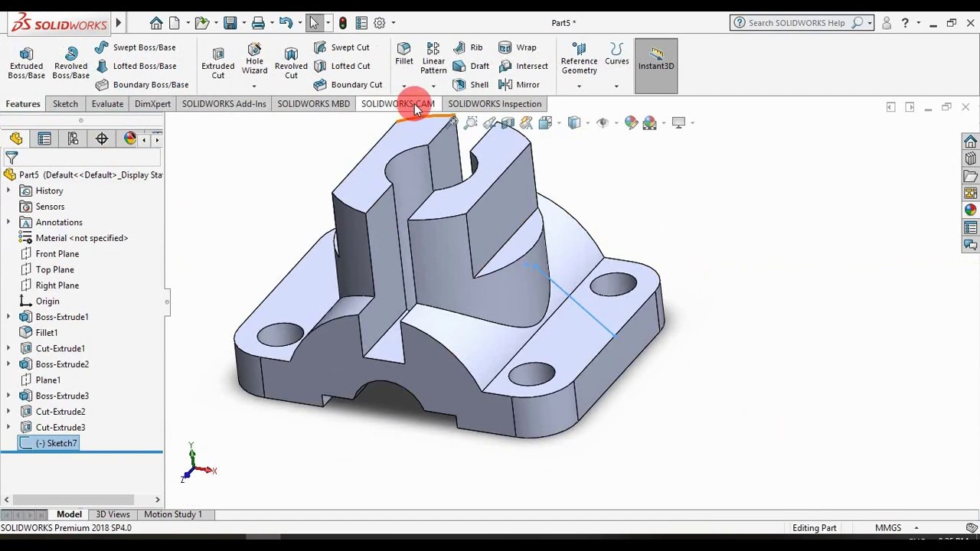Choose the Swept Boss/Base command

click(136, 47)
